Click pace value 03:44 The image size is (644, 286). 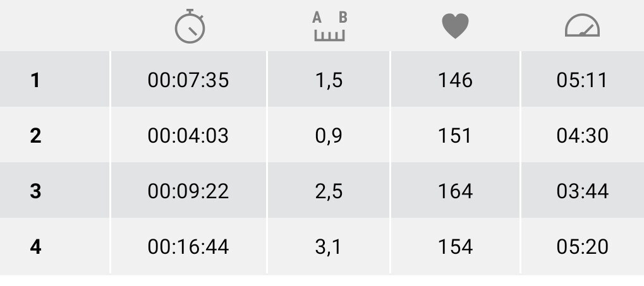(x=582, y=191)
